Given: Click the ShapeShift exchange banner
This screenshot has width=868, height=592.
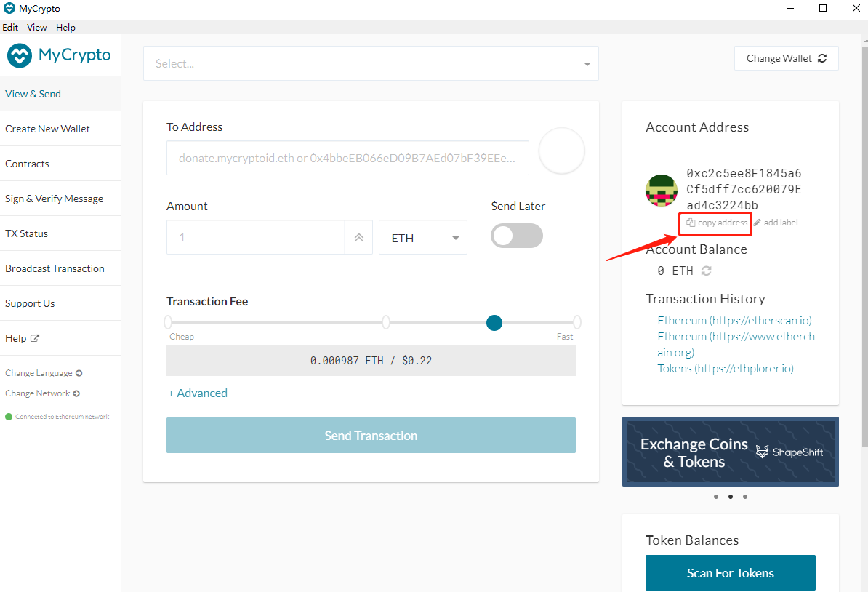Looking at the screenshot, I should coord(730,452).
